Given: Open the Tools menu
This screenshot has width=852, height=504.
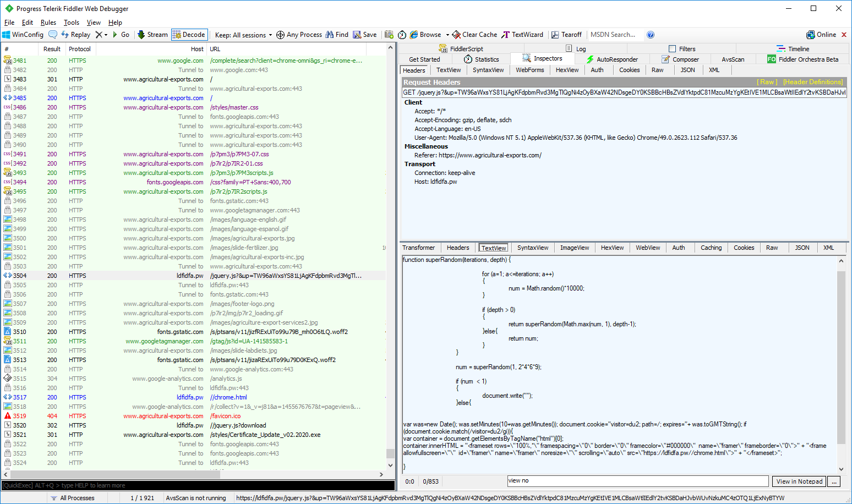Looking at the screenshot, I should (x=72, y=23).
